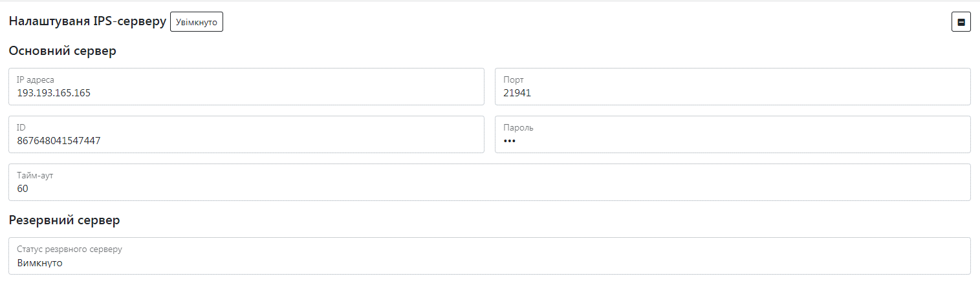The width and height of the screenshot is (980, 285).
Task: Open the Статус резервного серверу dropdown
Action: [x=490, y=256]
